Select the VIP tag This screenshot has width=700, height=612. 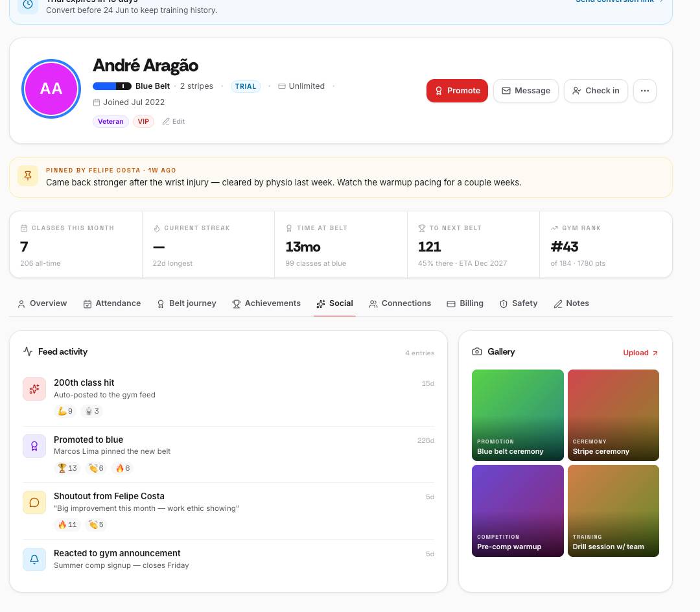point(143,121)
